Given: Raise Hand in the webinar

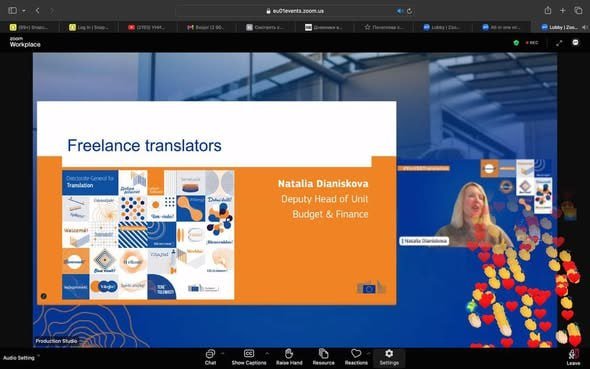Looking at the screenshot, I should [289, 357].
